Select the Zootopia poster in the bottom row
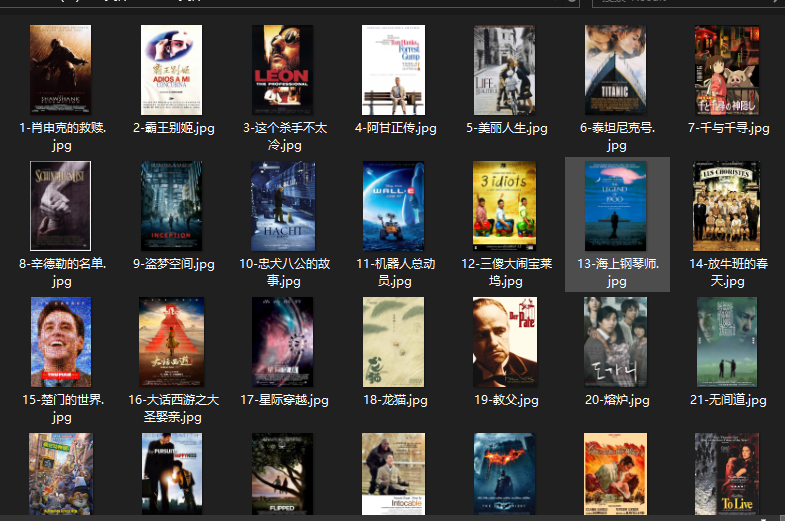Screen dimensions: 785x521 [61, 474]
